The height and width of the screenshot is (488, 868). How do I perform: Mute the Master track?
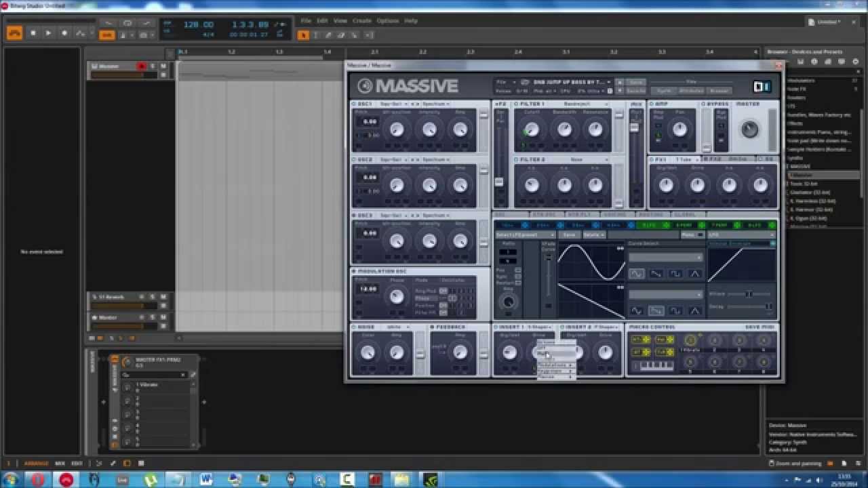click(163, 317)
